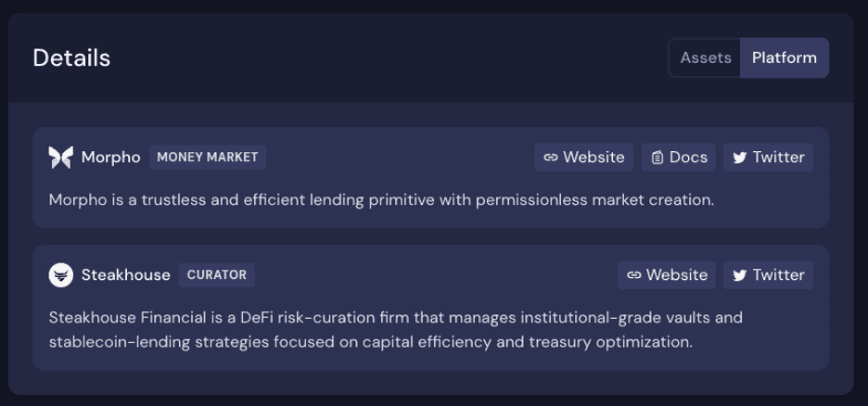Select the Platform tab
868x406 pixels.
[x=785, y=57]
